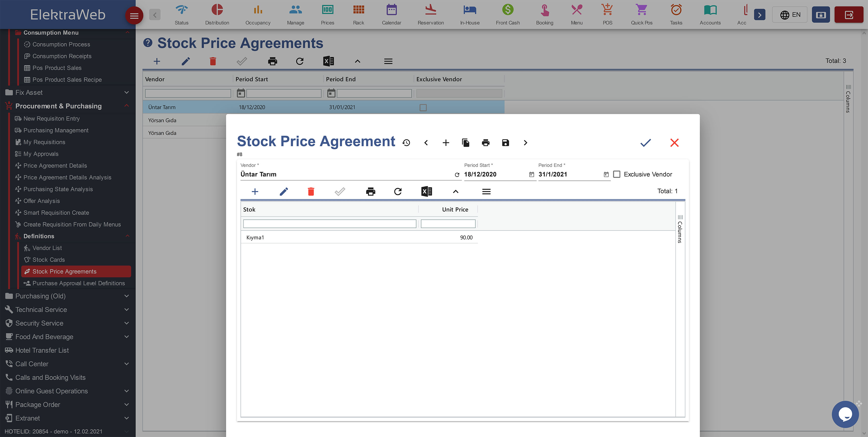Open the hamburger menu button beside ElektraWeb logo
Image resolution: width=868 pixels, height=437 pixels.
tap(134, 16)
